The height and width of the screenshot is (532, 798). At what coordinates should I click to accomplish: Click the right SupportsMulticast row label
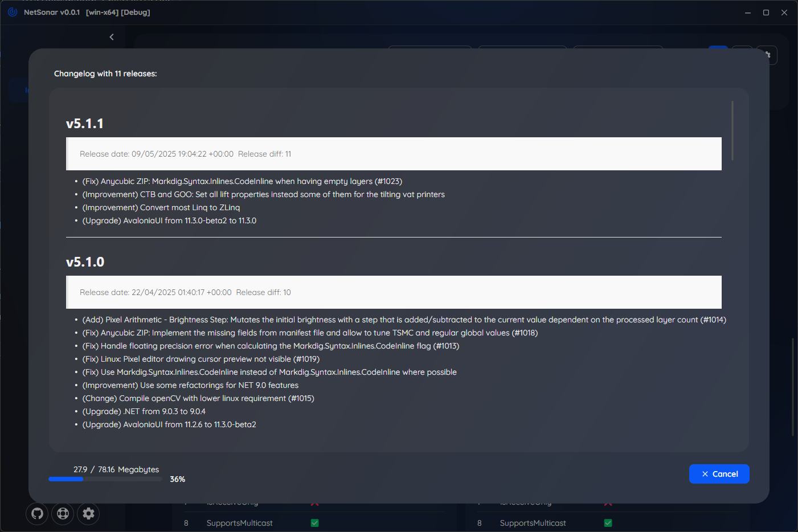click(533, 523)
